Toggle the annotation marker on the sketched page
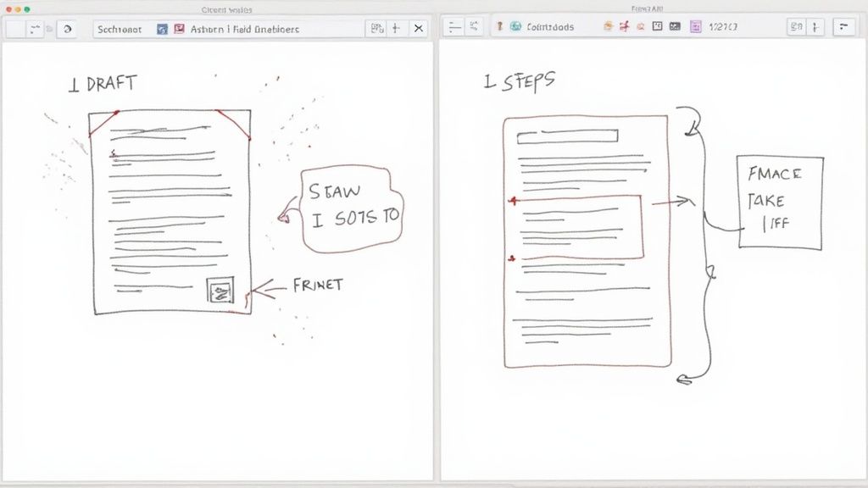The image size is (868, 488). coord(513,202)
